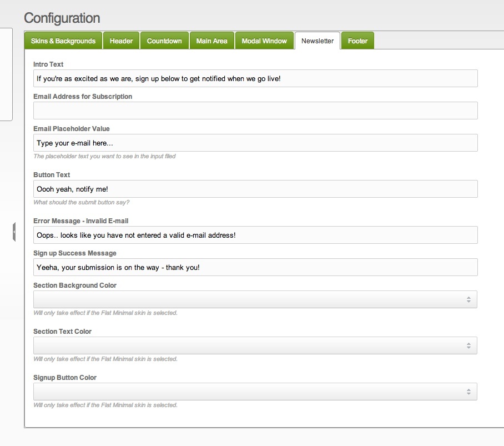Open the Modal Window tab
This screenshot has height=446, width=504.
click(x=264, y=41)
